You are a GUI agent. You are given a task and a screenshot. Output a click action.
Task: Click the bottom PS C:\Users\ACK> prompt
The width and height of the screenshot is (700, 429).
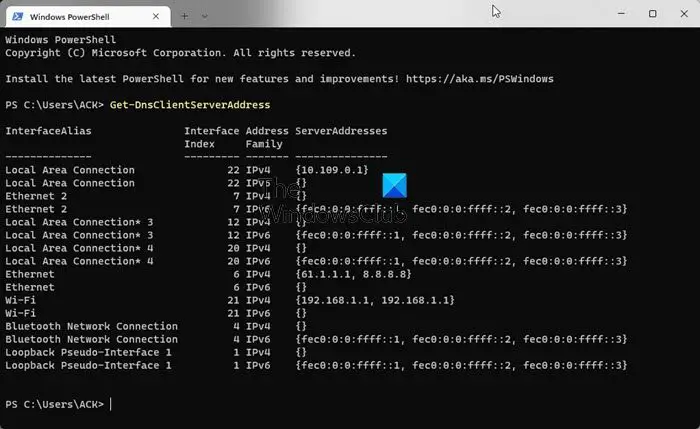[x=54, y=404]
